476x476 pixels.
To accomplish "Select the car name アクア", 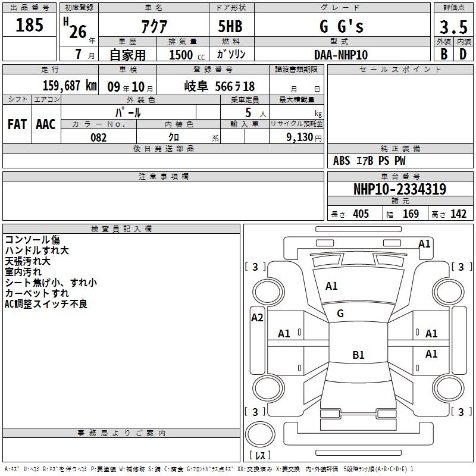I will coord(154,27).
